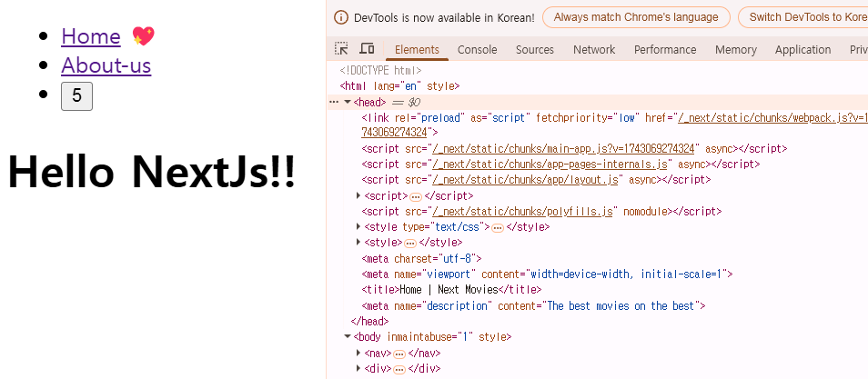Open the webpack.js href link

[772, 118]
